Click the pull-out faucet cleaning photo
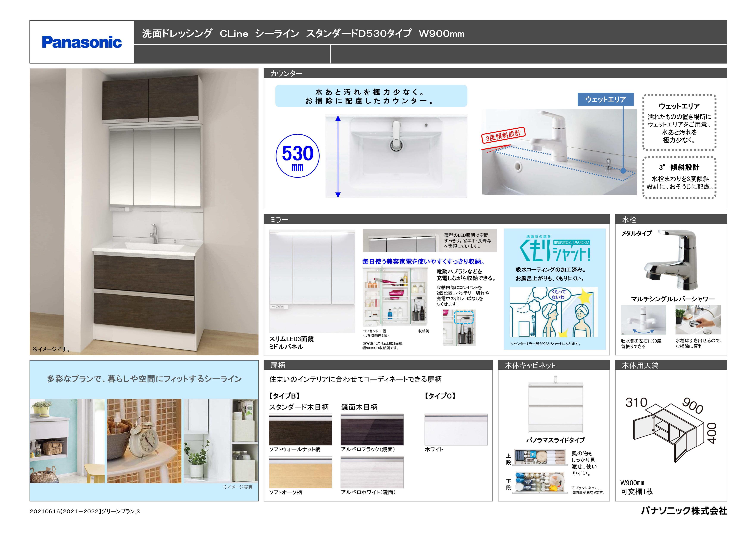 pos(698,319)
